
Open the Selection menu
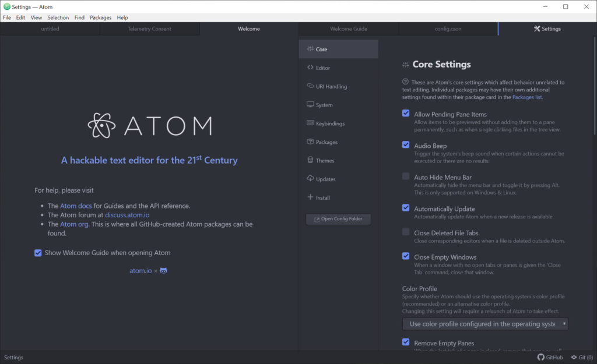click(x=58, y=17)
